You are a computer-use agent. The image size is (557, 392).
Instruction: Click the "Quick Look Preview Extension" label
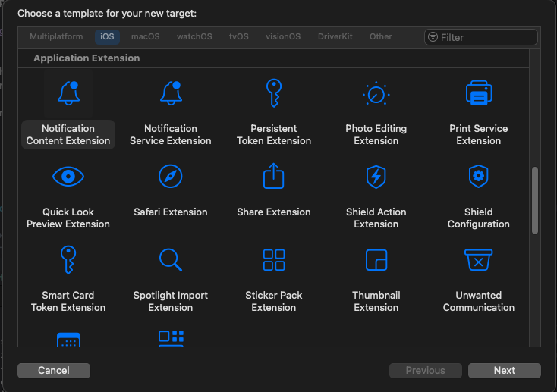tap(68, 218)
